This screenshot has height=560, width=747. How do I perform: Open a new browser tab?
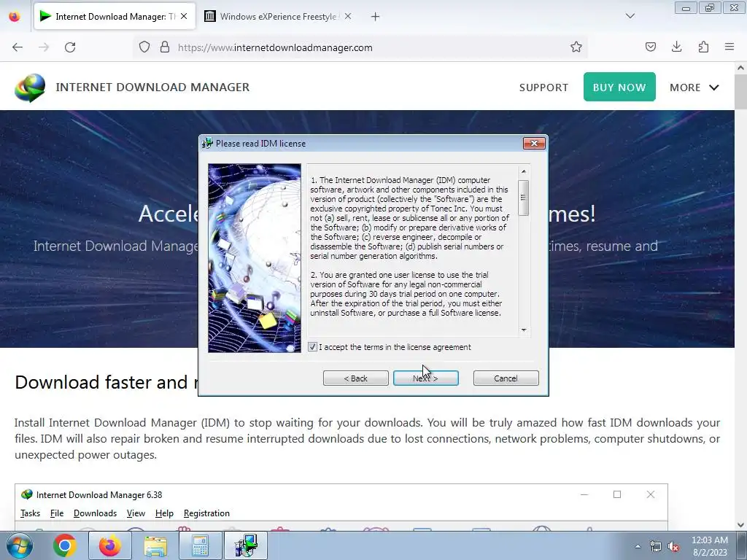376,17
